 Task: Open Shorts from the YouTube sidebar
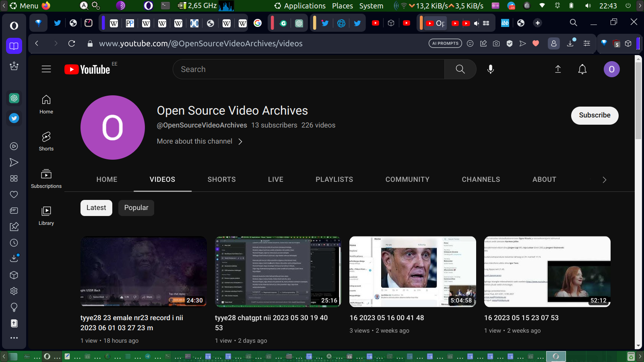click(x=46, y=141)
